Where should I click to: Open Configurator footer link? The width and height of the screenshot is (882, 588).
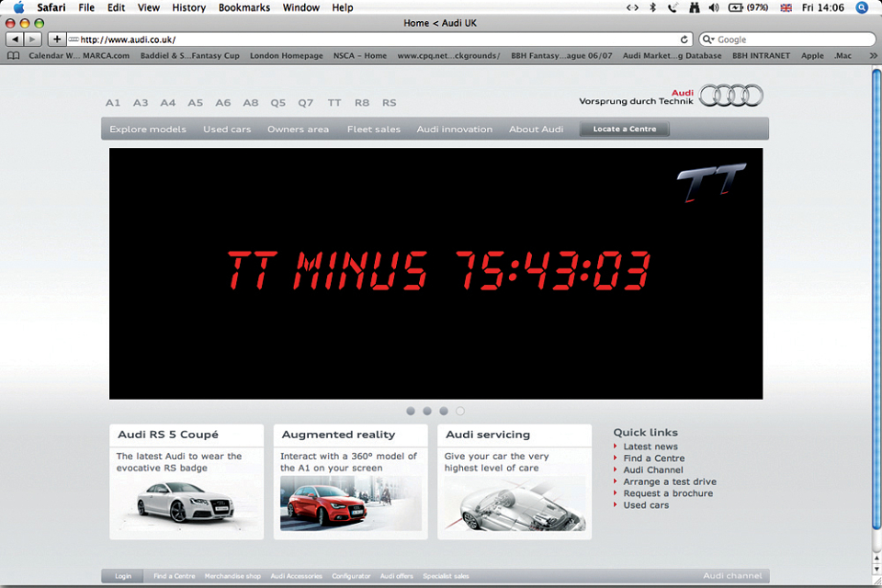point(351,576)
